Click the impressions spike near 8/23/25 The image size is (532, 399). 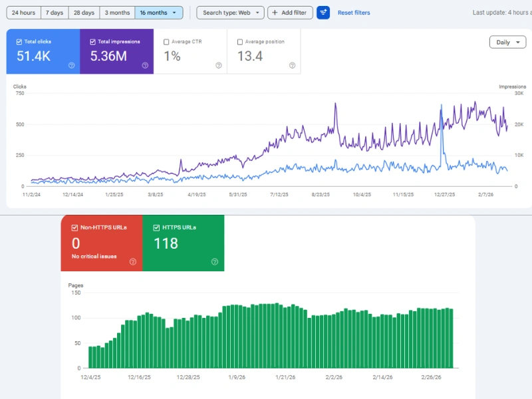click(335, 104)
